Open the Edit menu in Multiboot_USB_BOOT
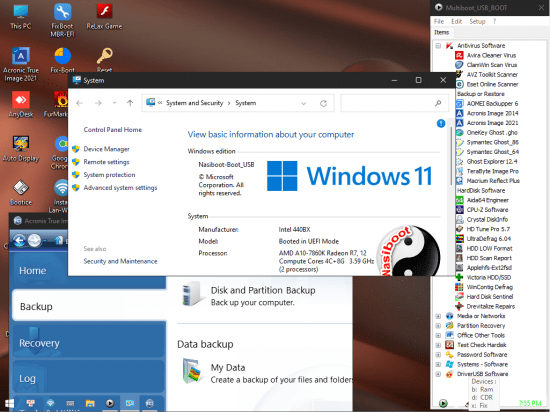Image resolution: width=550 pixels, height=412 pixels. pyautogui.click(x=456, y=21)
